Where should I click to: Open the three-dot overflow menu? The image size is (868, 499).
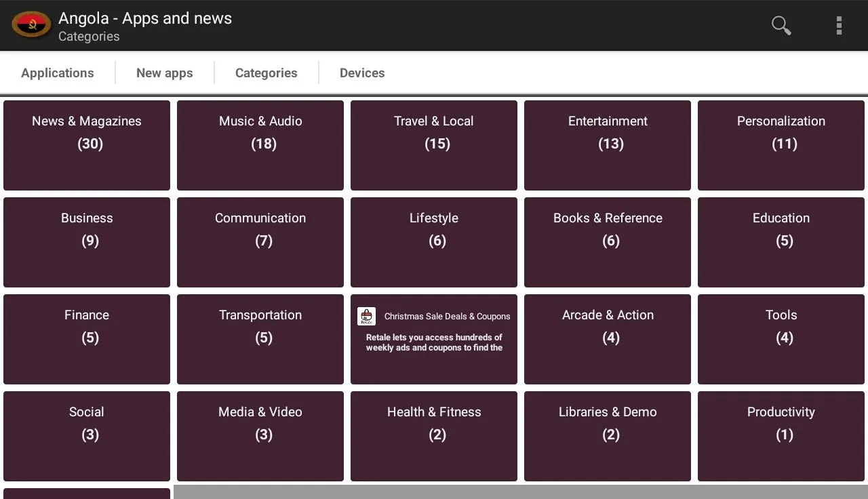(839, 25)
